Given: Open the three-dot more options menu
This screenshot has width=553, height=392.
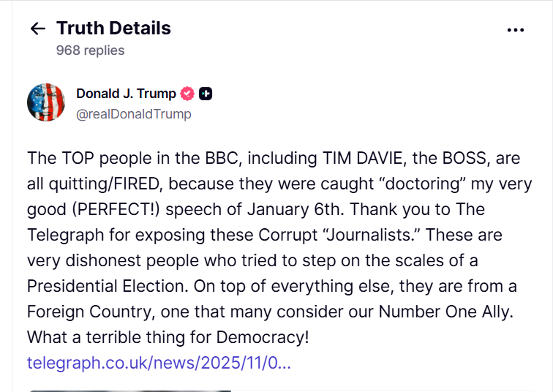Looking at the screenshot, I should (516, 30).
